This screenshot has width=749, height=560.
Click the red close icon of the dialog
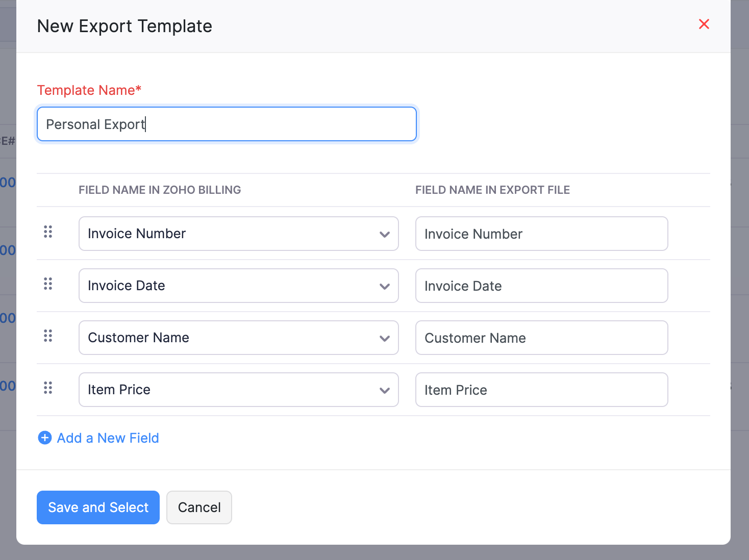704,24
